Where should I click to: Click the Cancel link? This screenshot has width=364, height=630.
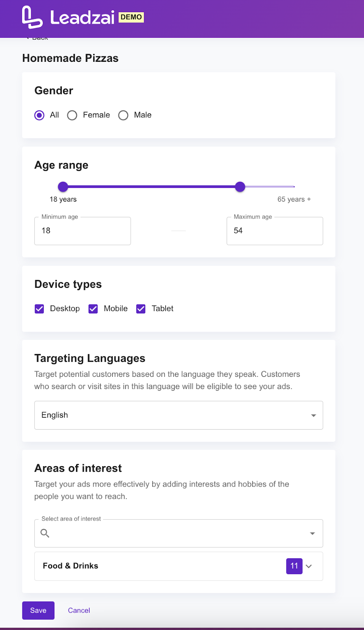tap(79, 610)
